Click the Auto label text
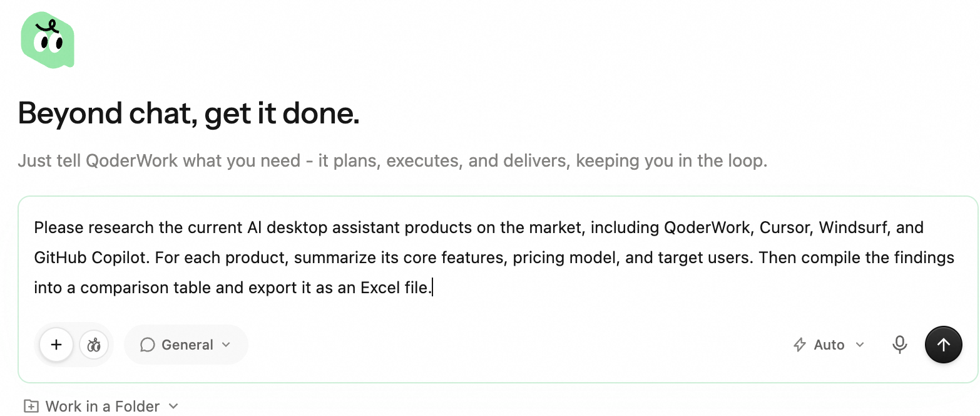Image resolution: width=980 pixels, height=416 pixels. pyautogui.click(x=829, y=345)
